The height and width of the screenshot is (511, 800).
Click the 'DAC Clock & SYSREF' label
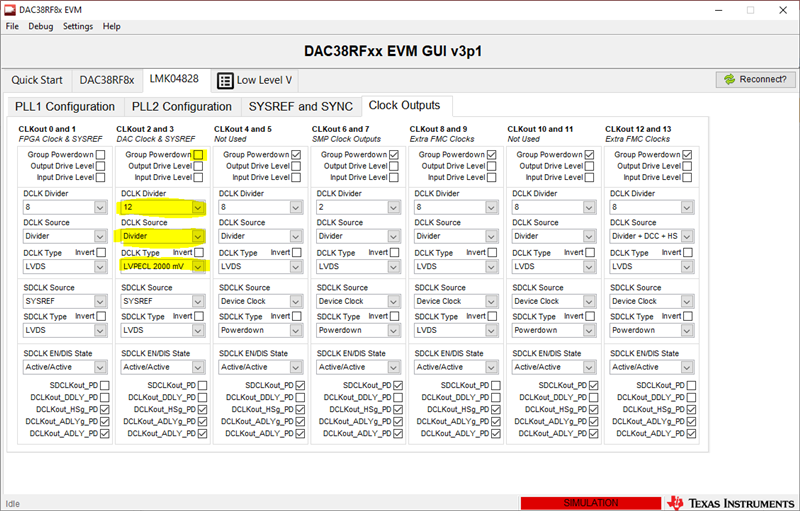(x=156, y=139)
